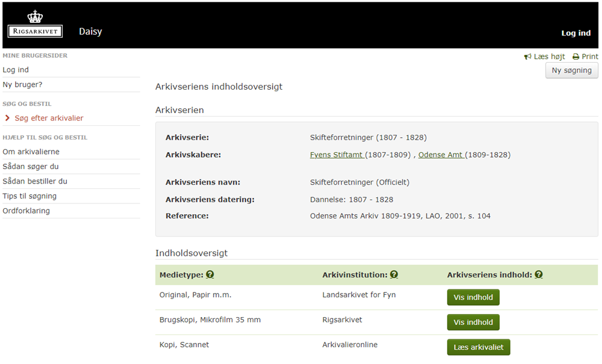
Task: Click Vis indhold for Original, Papir m.m.
Action: (x=473, y=297)
